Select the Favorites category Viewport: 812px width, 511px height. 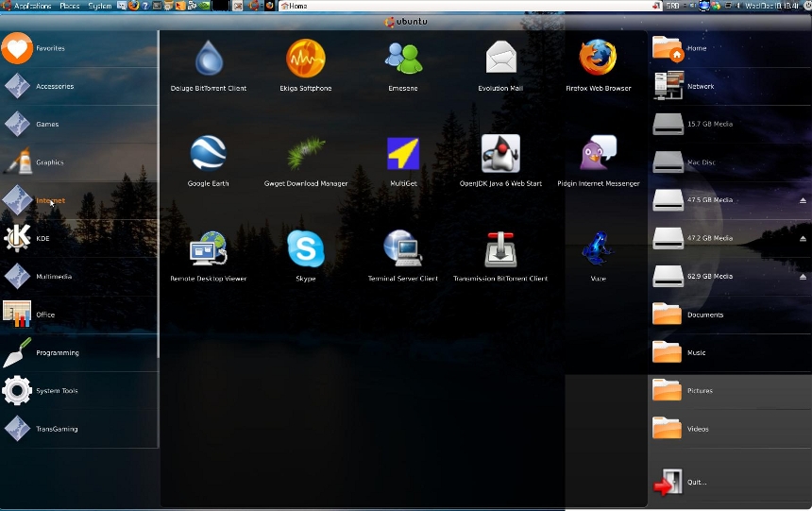(x=78, y=48)
